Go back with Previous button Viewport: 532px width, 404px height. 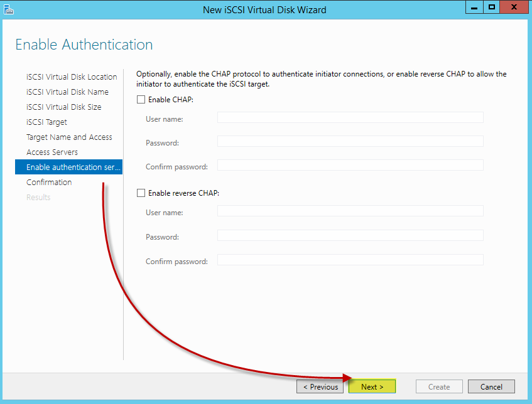[320, 386]
